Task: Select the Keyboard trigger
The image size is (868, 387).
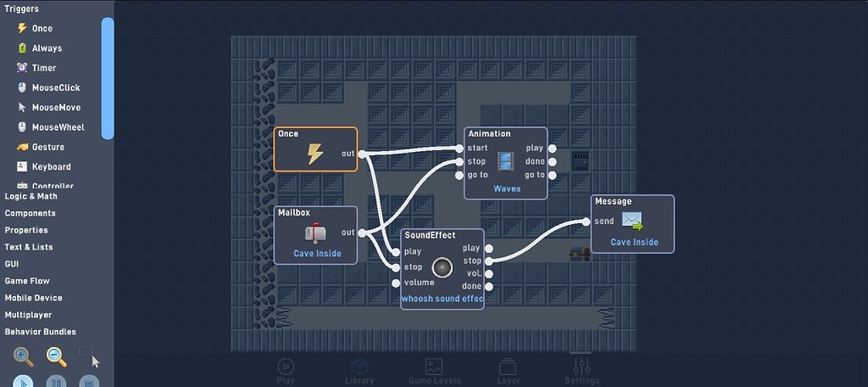Action: coord(44,166)
